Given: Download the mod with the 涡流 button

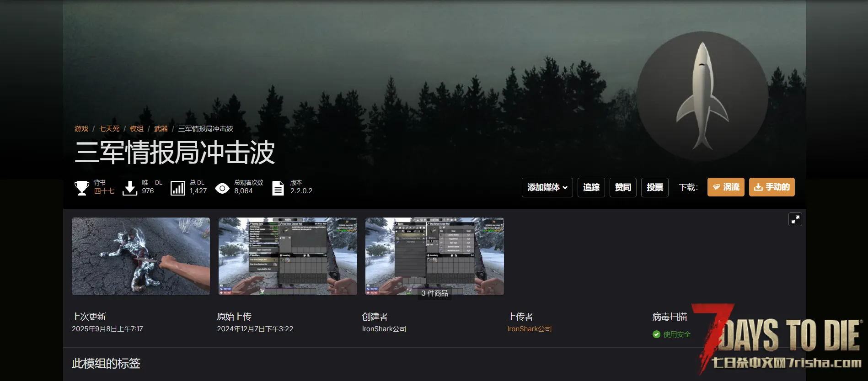Looking at the screenshot, I should point(726,187).
